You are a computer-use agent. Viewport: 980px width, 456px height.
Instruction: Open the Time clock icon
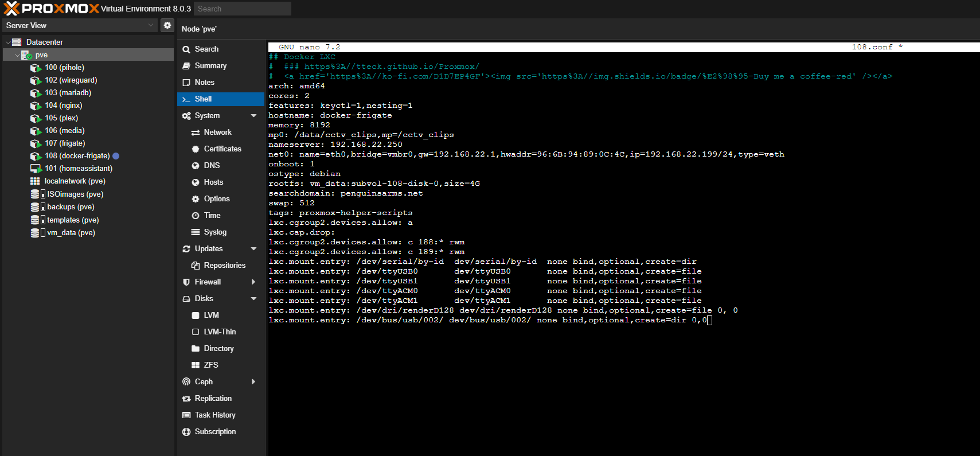(196, 216)
